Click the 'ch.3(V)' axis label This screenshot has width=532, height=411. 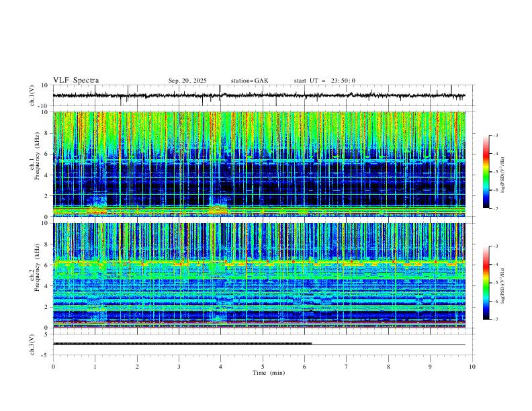point(32,345)
